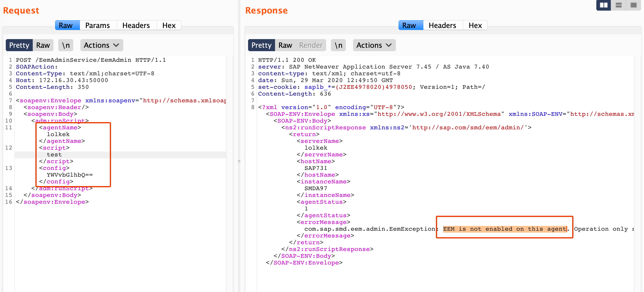Select the single combined pane layout icon
Image resolution: width=644 pixels, height=292 pixels.
[x=633, y=5]
